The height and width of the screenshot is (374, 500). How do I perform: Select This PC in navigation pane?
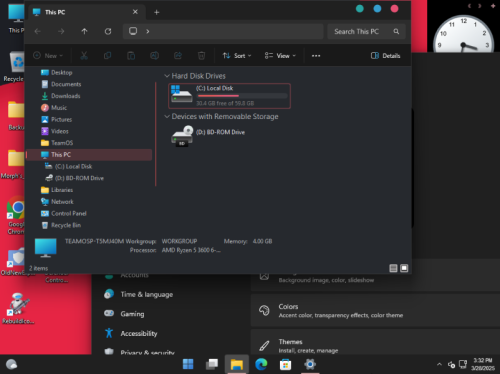[x=89, y=155]
